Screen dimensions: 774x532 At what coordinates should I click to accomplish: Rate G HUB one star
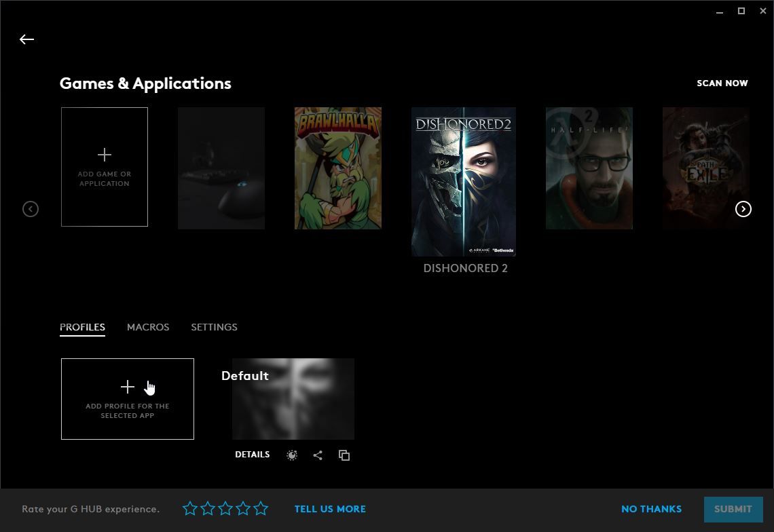pyautogui.click(x=190, y=508)
